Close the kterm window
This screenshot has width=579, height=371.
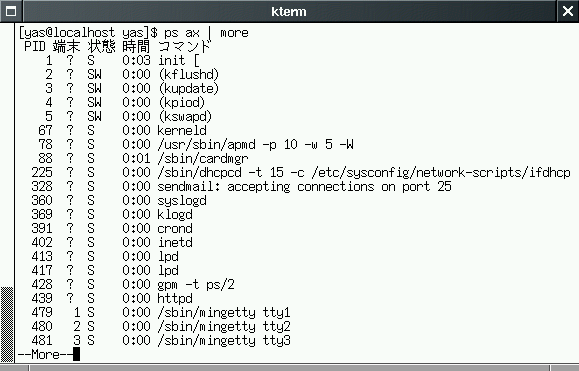[x=568, y=11]
